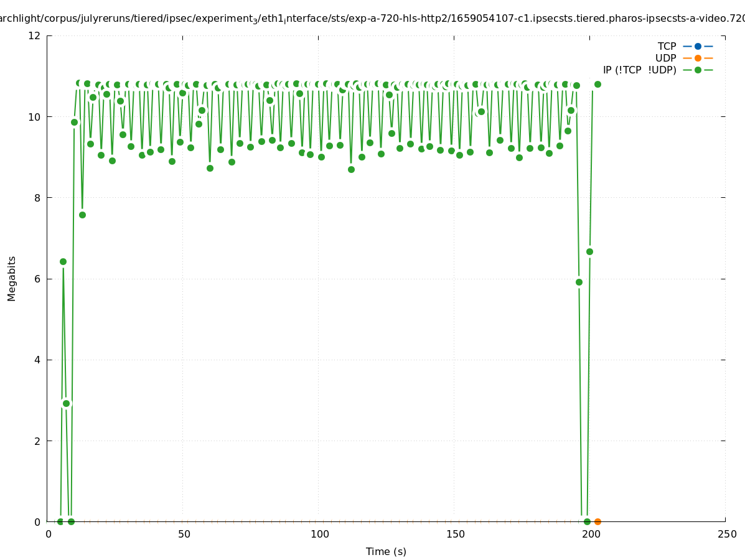The width and height of the screenshot is (745, 560).
Task: Click the Time (s) x-axis label
Action: (x=386, y=551)
